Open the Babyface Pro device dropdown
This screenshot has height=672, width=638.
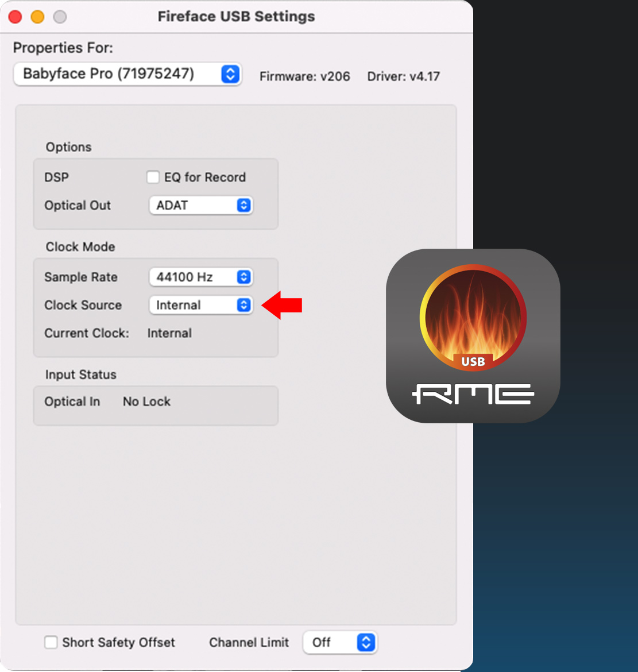click(127, 74)
